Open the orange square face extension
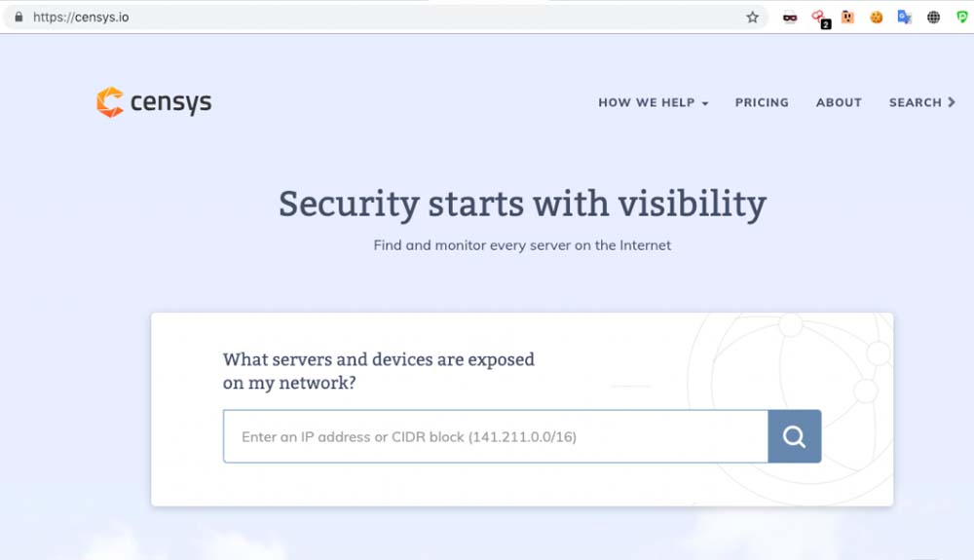974x560 pixels. click(847, 18)
